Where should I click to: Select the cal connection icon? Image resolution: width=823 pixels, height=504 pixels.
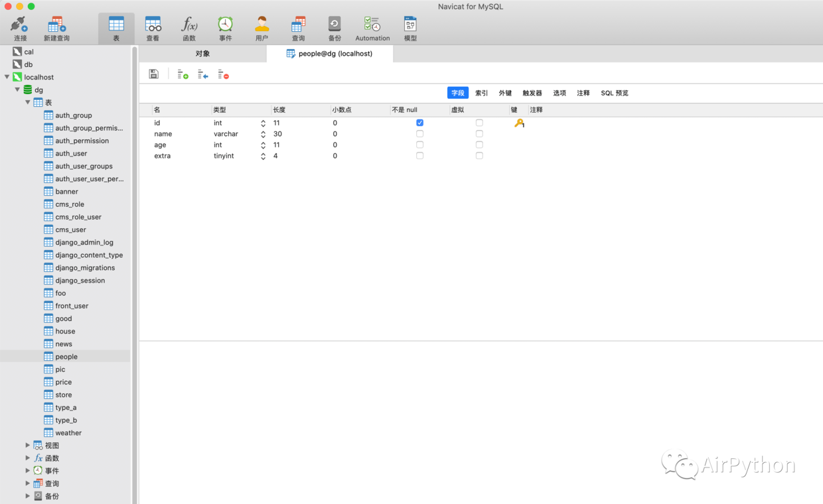[x=17, y=52]
